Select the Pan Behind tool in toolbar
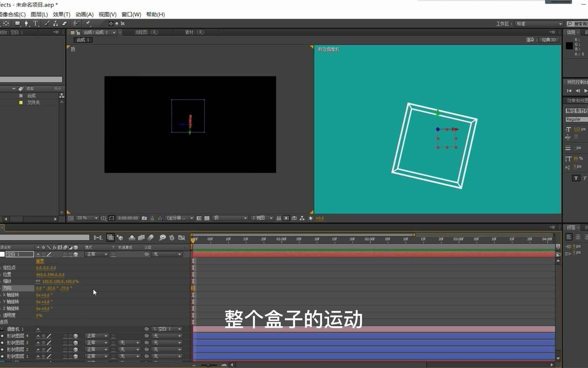 click(x=6, y=24)
